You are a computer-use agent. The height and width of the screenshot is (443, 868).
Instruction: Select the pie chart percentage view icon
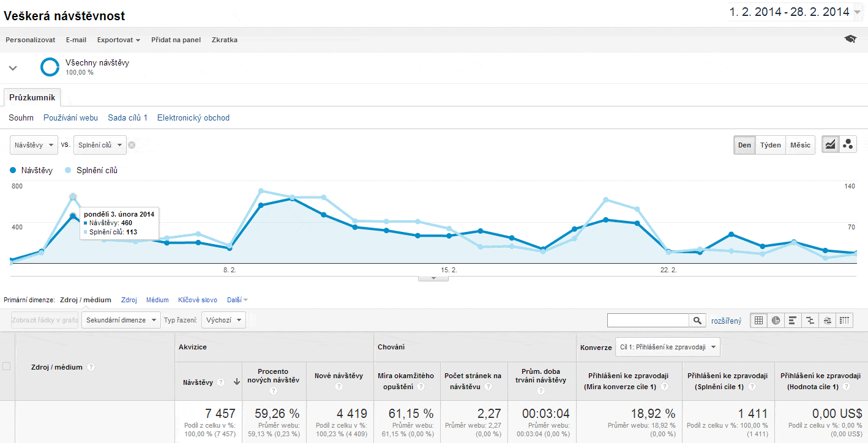point(776,320)
